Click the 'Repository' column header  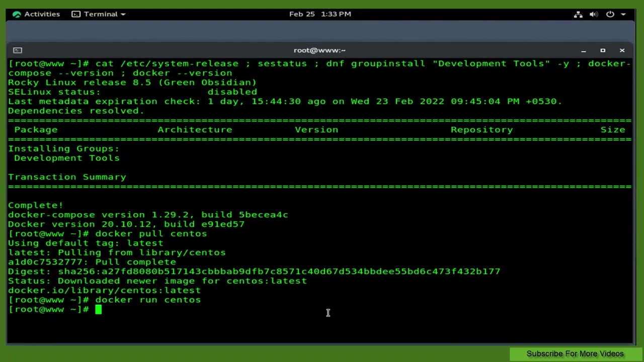point(481,130)
